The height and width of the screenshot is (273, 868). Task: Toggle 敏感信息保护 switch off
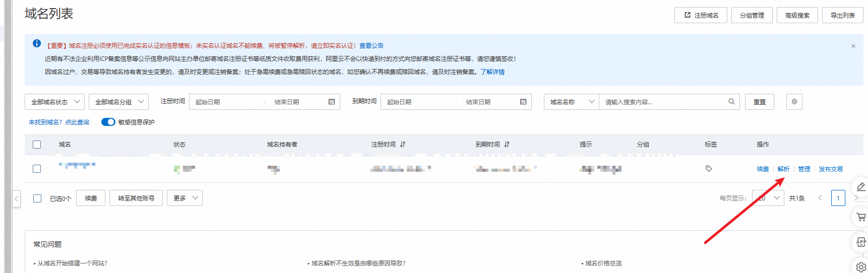[x=108, y=122]
